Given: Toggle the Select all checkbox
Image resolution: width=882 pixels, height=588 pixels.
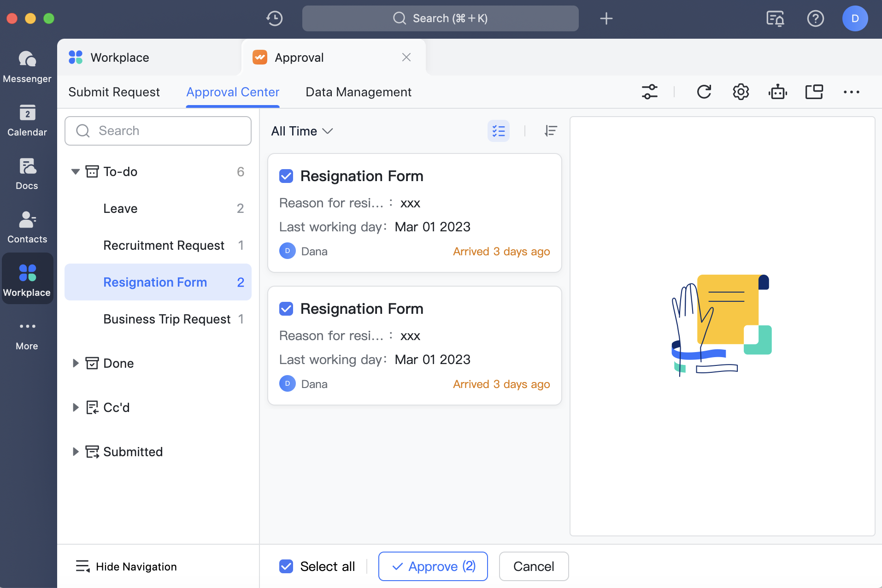Looking at the screenshot, I should (286, 566).
